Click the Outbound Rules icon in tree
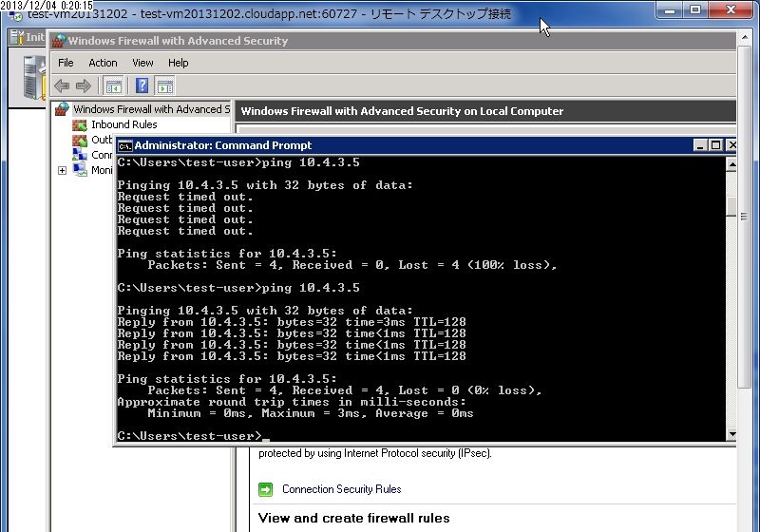 (x=80, y=141)
